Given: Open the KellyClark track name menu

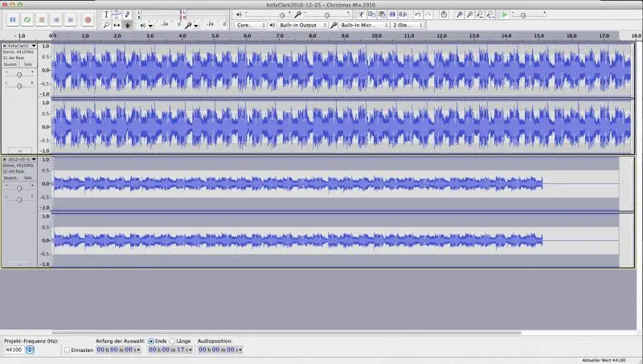Looking at the screenshot, I should click(x=22, y=47).
